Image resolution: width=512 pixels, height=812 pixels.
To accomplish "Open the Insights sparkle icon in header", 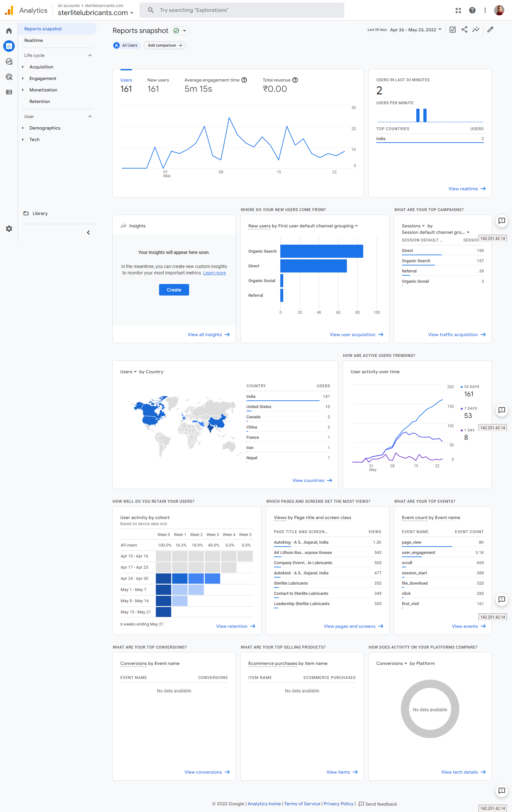I will click(x=476, y=30).
